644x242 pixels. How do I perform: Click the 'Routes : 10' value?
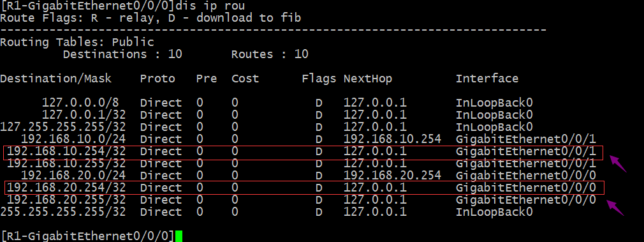(270, 54)
